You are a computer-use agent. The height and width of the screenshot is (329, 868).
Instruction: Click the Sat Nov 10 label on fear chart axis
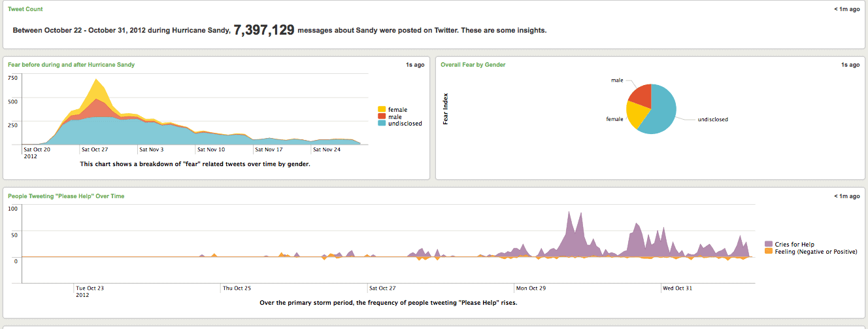click(212, 149)
